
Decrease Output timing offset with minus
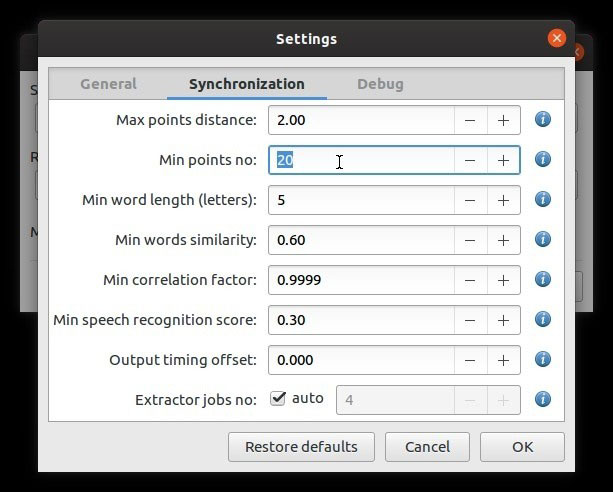click(x=471, y=360)
